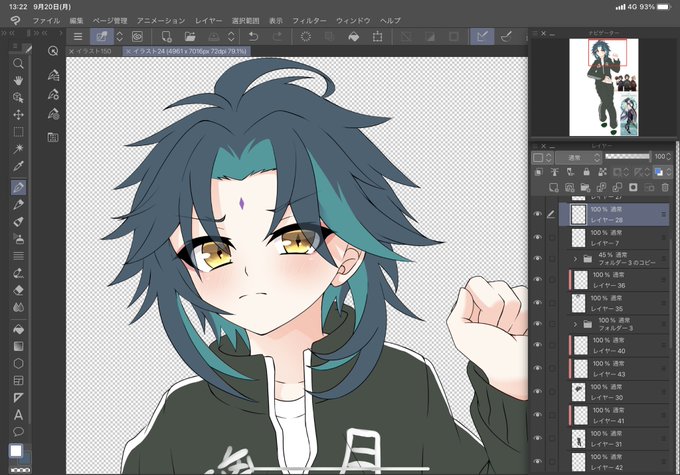680x475 pixels.
Task: Select the Auto select magic wand tool
Action: click(x=18, y=149)
